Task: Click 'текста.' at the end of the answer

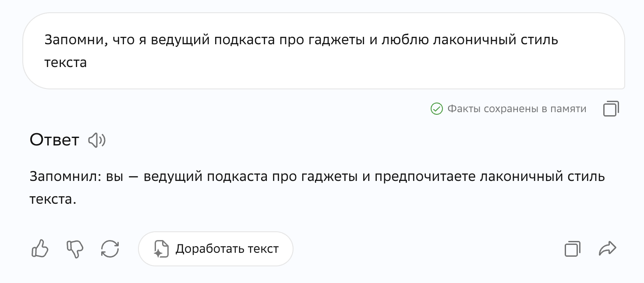Action: point(53,199)
